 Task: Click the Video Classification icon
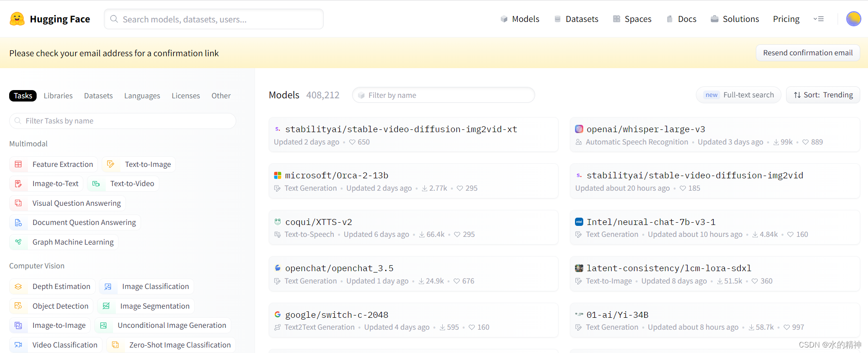pos(18,345)
